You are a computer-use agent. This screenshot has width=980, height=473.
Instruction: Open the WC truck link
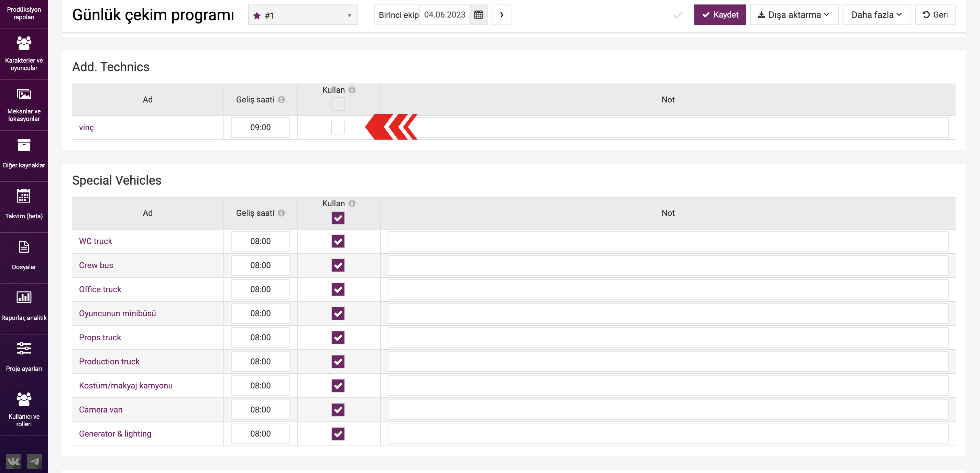point(96,241)
